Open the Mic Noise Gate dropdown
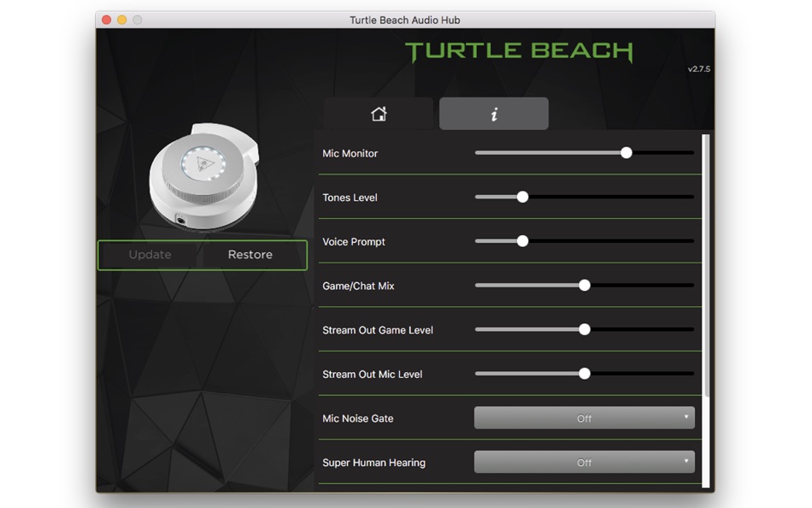This screenshot has height=508, width=812. (x=584, y=418)
